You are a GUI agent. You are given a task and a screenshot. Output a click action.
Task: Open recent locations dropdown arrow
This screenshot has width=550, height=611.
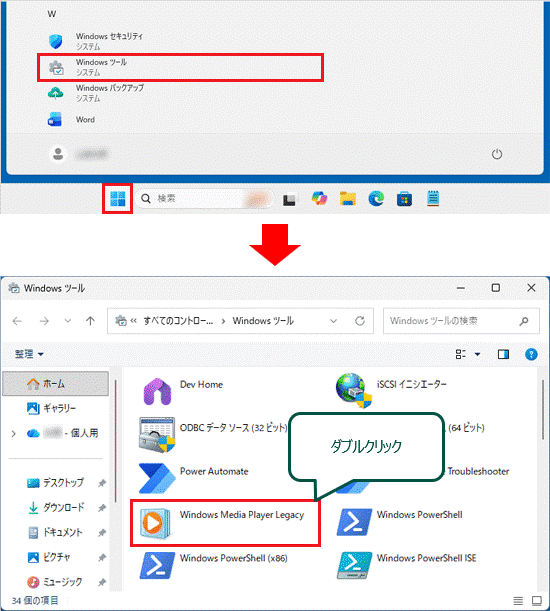(68, 321)
